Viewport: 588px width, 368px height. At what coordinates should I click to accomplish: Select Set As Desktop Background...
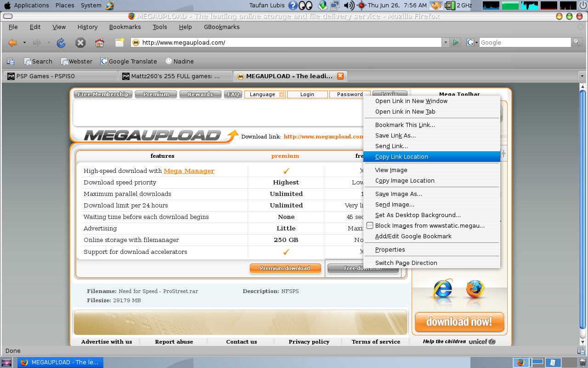432,215
